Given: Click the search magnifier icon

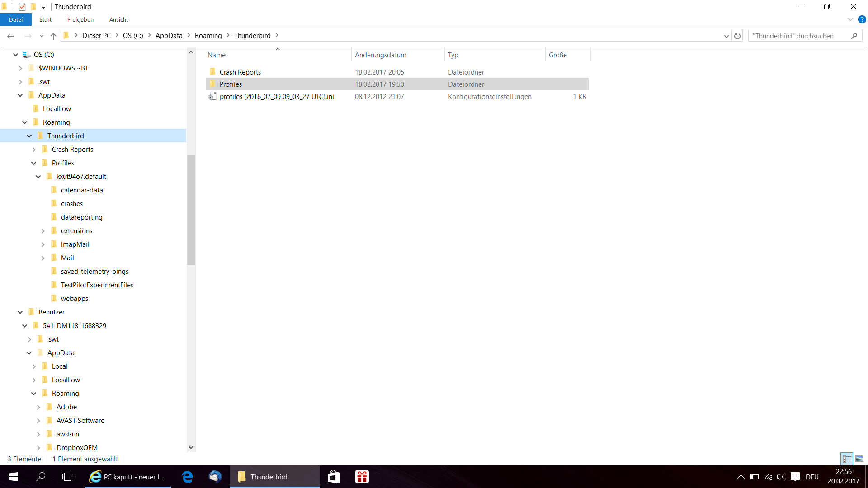Looking at the screenshot, I should click(854, 36).
